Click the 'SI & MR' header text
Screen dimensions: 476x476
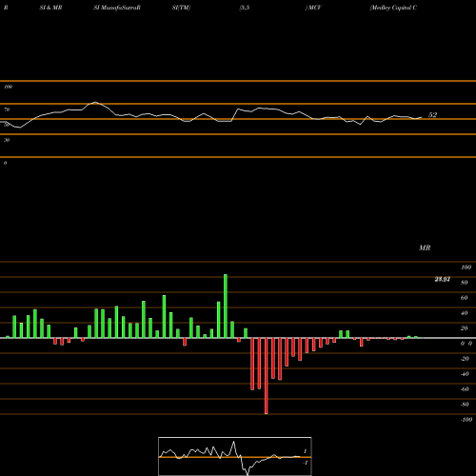coord(50,8)
